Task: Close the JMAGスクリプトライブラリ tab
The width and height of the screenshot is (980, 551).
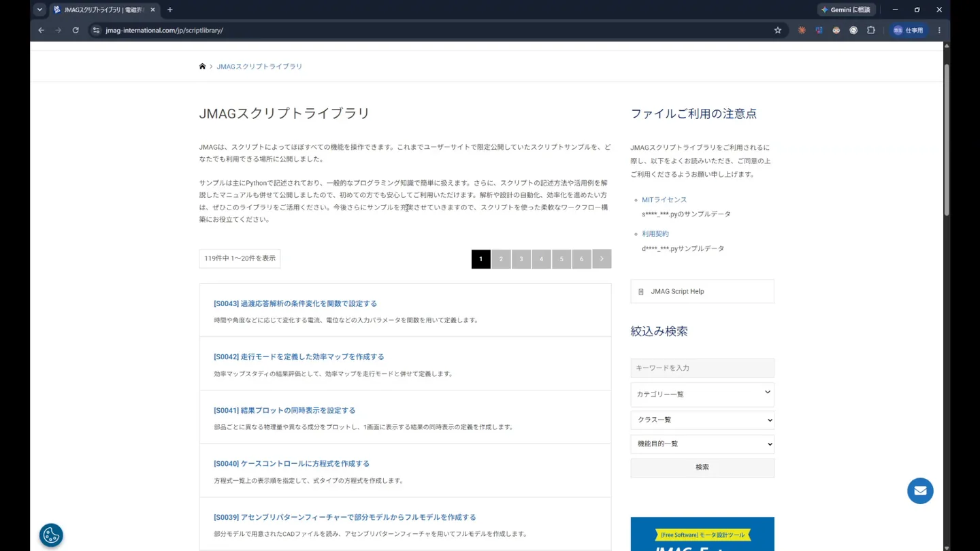Action: [152, 10]
